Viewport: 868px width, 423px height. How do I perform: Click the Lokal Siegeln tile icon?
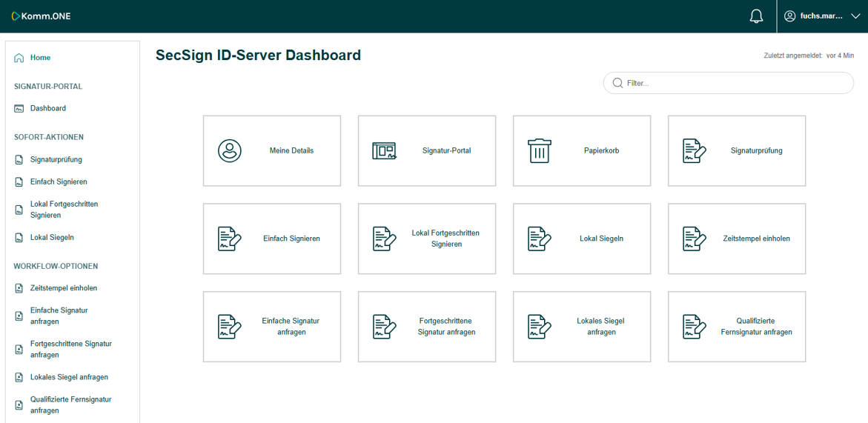coord(539,239)
